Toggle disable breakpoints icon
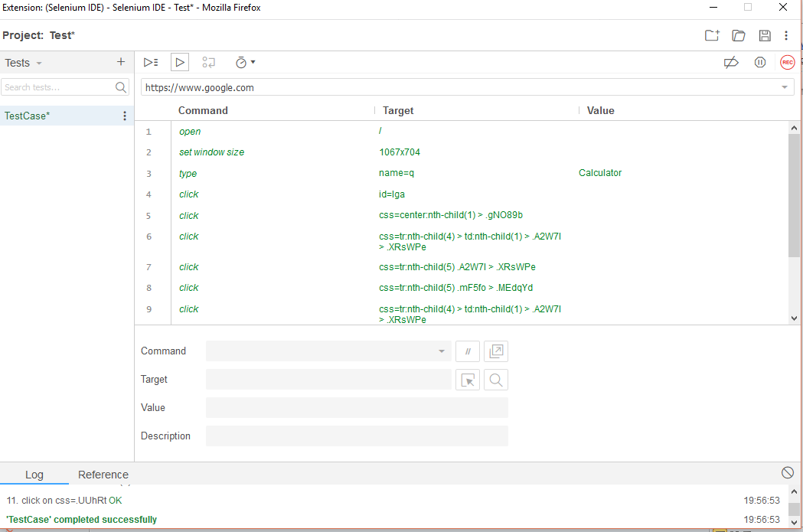803x532 pixels. pyautogui.click(x=731, y=63)
